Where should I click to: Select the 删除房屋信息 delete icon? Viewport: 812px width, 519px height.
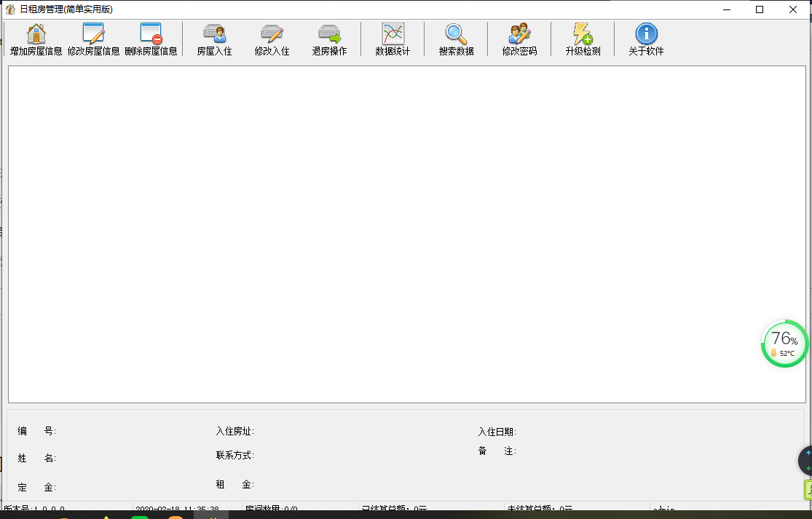click(x=151, y=34)
